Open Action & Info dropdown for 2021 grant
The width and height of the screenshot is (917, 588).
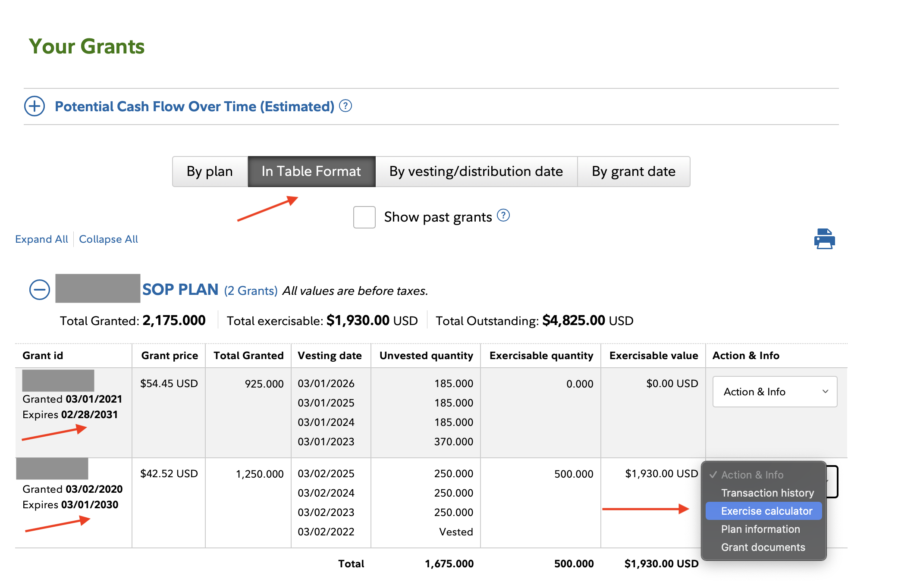click(775, 391)
